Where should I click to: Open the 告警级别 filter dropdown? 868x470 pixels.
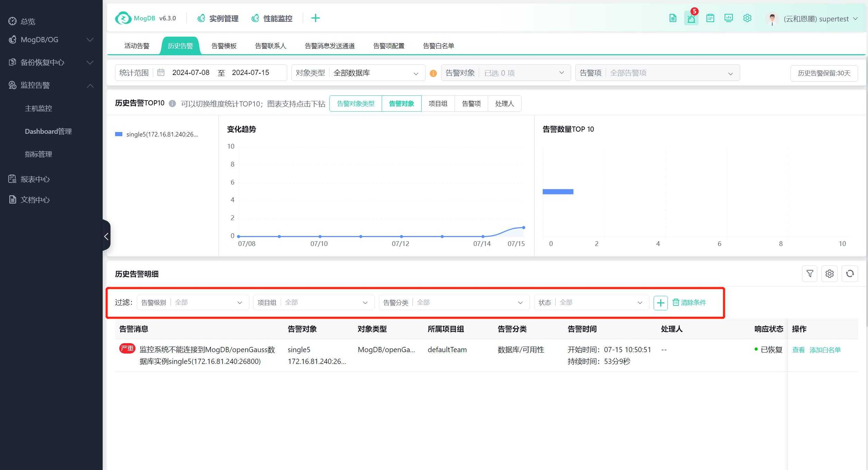click(x=193, y=303)
